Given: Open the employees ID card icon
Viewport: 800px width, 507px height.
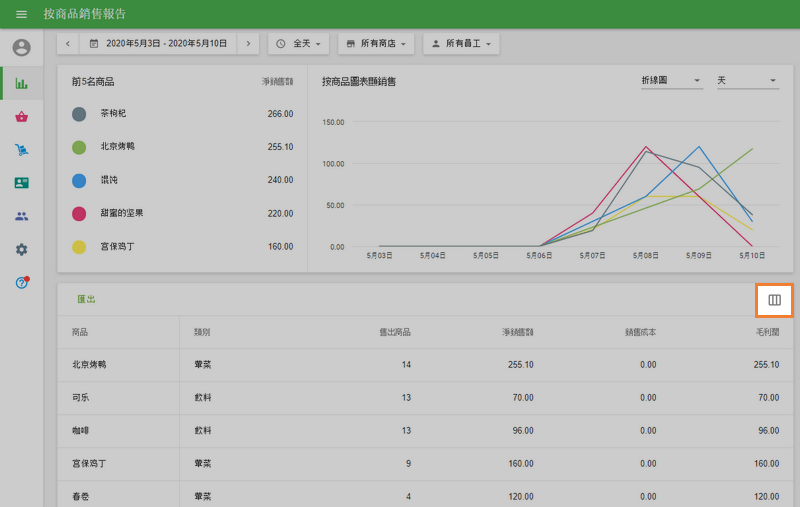Looking at the screenshot, I should [x=21, y=183].
